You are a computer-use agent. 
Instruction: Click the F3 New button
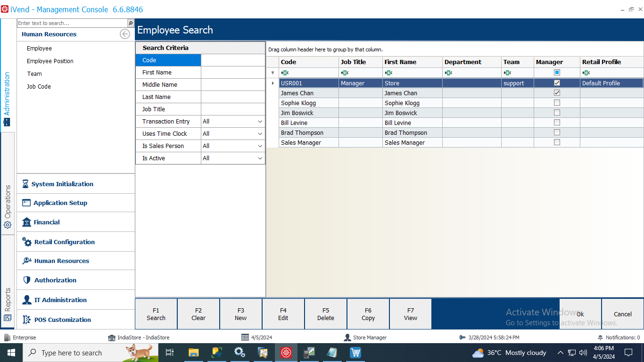click(x=240, y=314)
